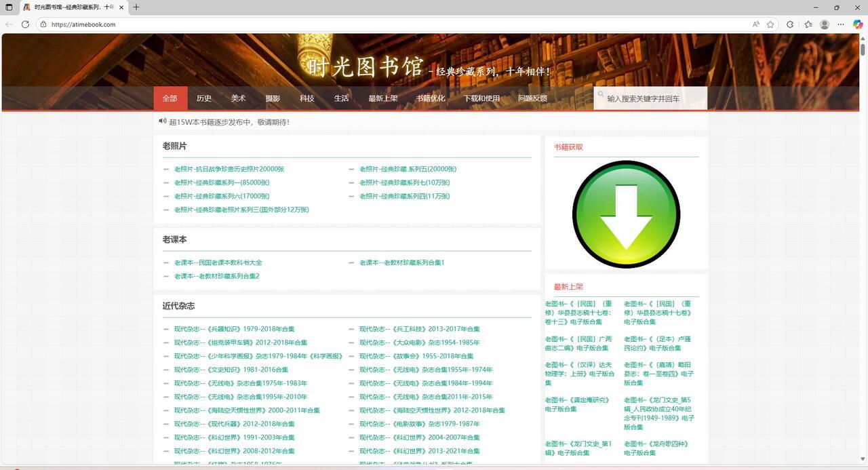Select the 摄影 navigation tab

point(273,98)
